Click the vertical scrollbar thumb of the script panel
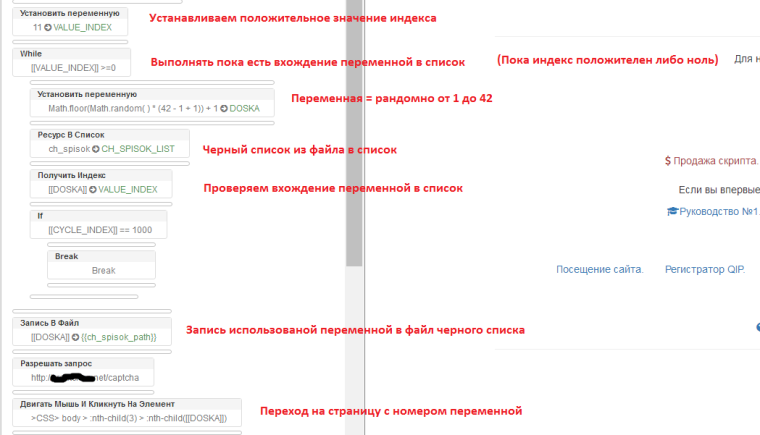 click(354, 133)
